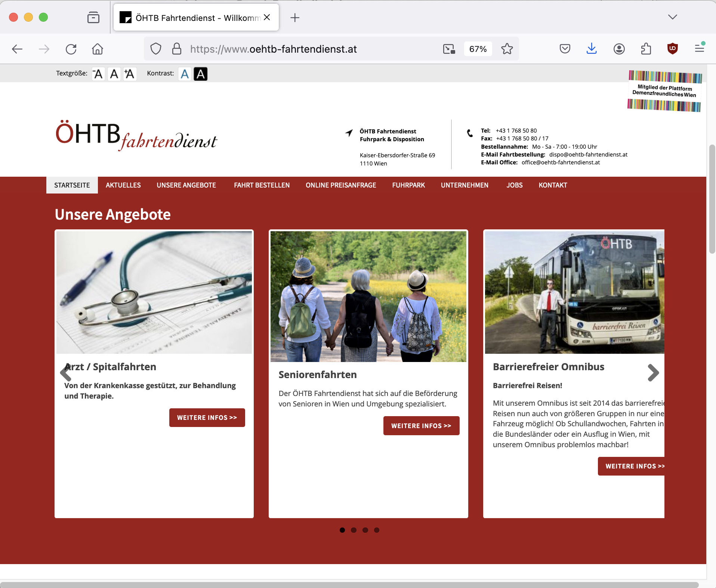Increase text size with enlarged A
Image resolution: width=716 pixels, height=588 pixels.
click(x=129, y=74)
